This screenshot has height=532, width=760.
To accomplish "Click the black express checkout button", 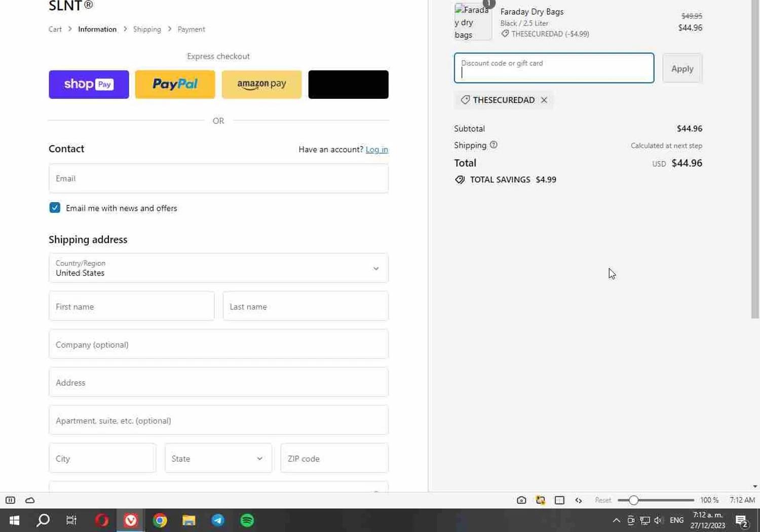I will [x=348, y=84].
